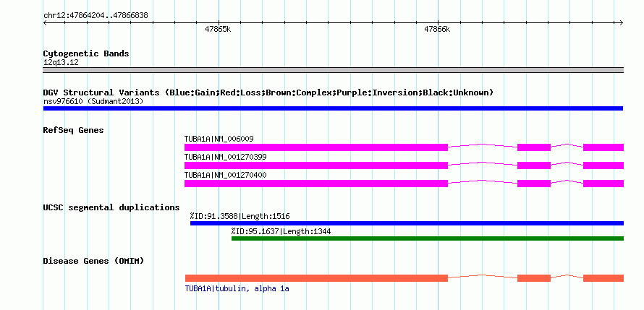The width and height of the screenshot is (644, 310).
Task: Click the NM_006009 magenta exon bar
Action: pos(315,147)
